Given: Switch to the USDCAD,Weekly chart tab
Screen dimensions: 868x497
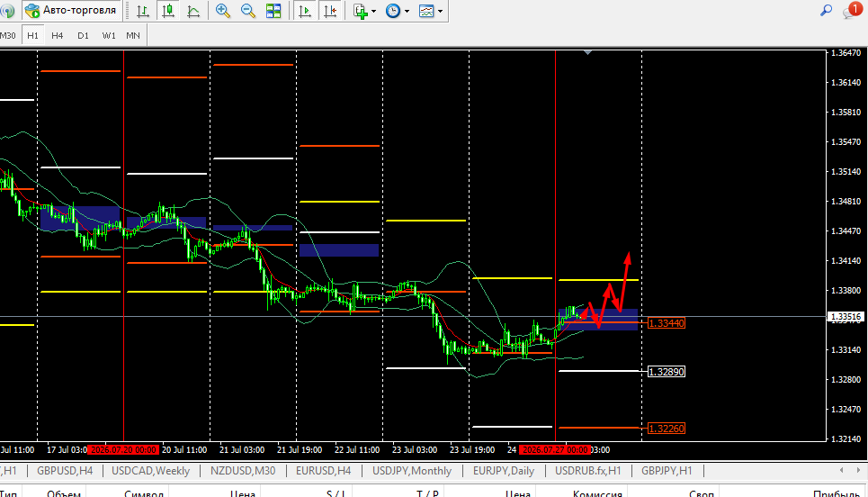Looking at the screenshot, I should pyautogui.click(x=150, y=470).
